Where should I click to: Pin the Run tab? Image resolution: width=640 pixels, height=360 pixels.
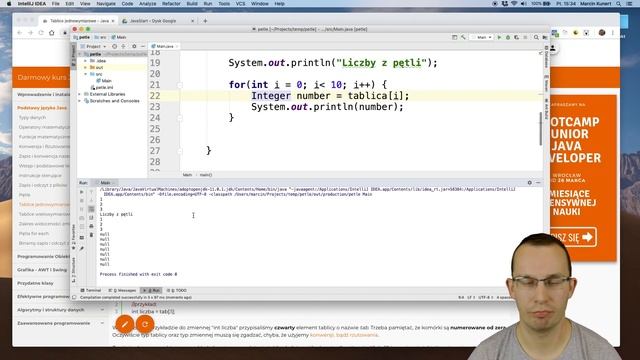pyautogui.click(x=82, y=248)
